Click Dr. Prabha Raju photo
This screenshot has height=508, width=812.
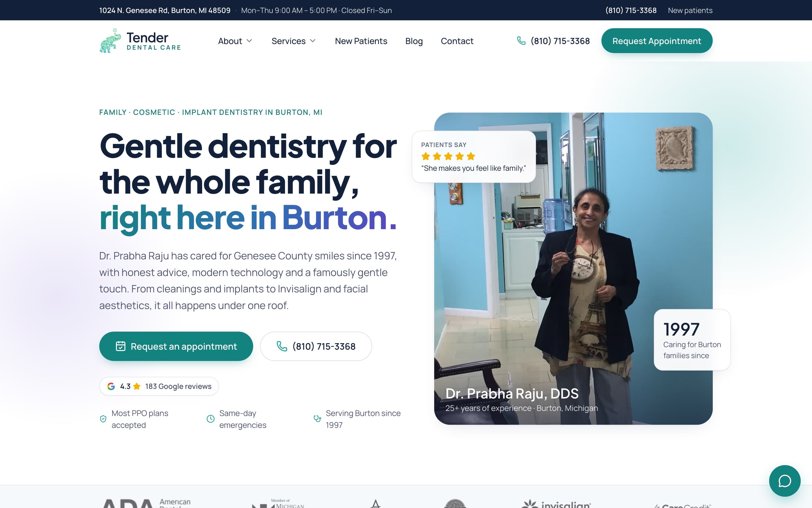pyautogui.click(x=573, y=268)
